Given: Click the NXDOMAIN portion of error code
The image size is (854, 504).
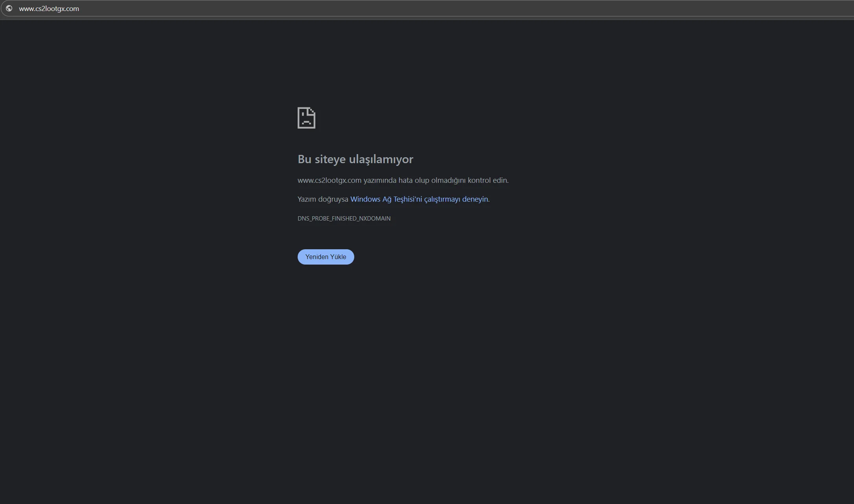Looking at the screenshot, I should point(374,219).
